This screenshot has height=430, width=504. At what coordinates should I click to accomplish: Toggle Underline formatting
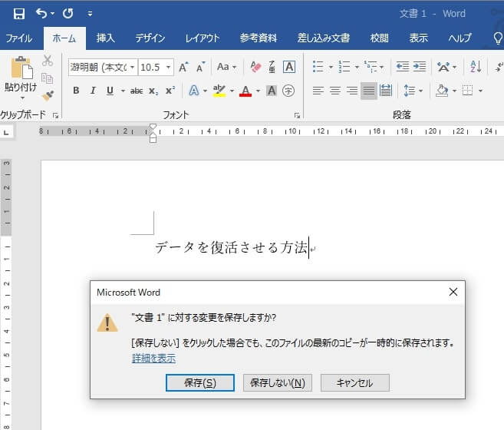click(x=110, y=91)
